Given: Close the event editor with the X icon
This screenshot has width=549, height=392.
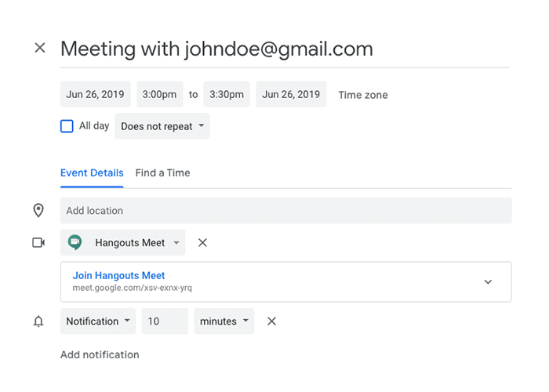Looking at the screenshot, I should pyautogui.click(x=40, y=48).
